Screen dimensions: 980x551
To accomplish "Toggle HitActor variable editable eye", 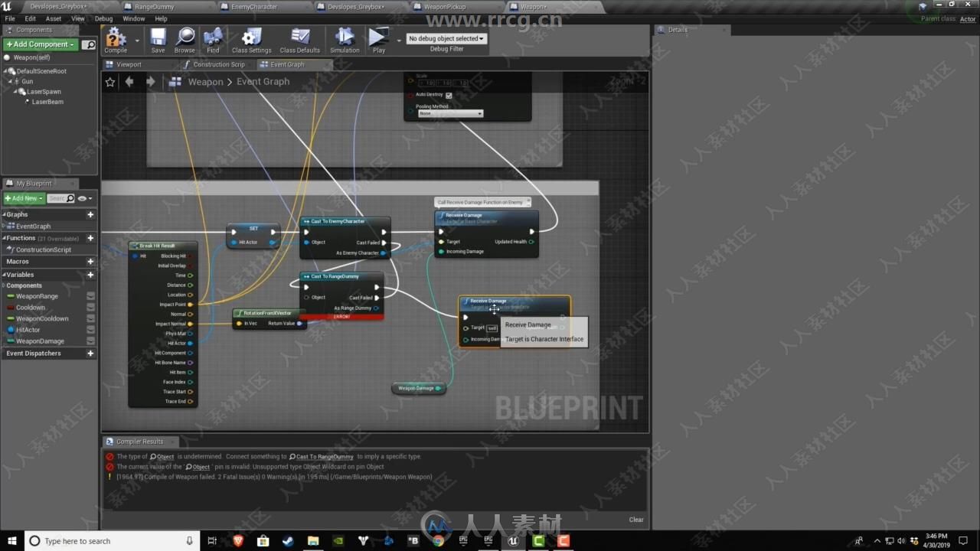I will [90, 330].
